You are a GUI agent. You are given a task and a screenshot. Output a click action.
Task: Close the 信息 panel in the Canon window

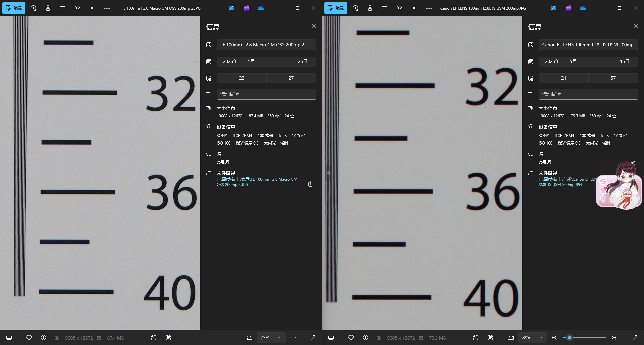pos(636,26)
